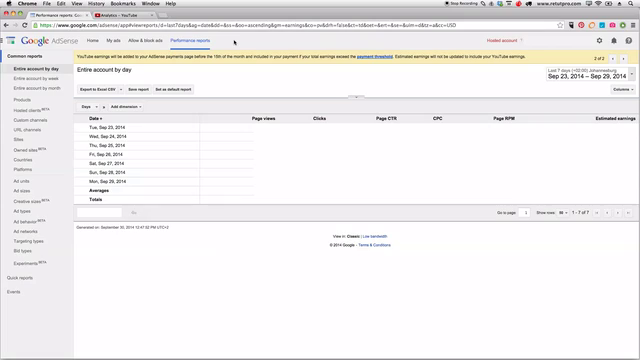The height and width of the screenshot is (360, 640).
Task: Click the green circle extension icon
Action: coord(622,25)
